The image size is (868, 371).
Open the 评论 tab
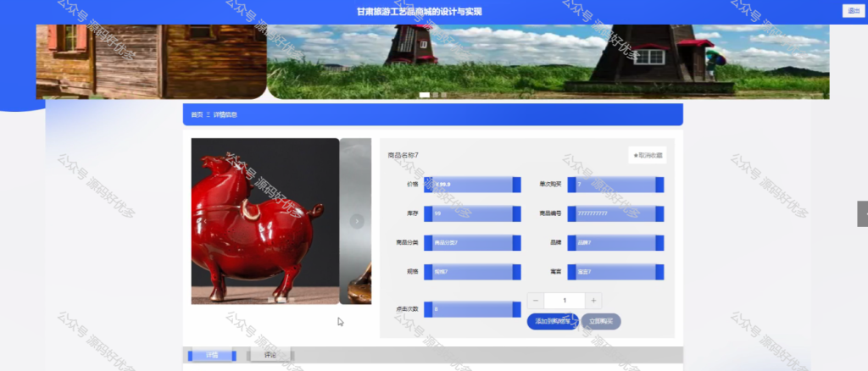point(270,355)
